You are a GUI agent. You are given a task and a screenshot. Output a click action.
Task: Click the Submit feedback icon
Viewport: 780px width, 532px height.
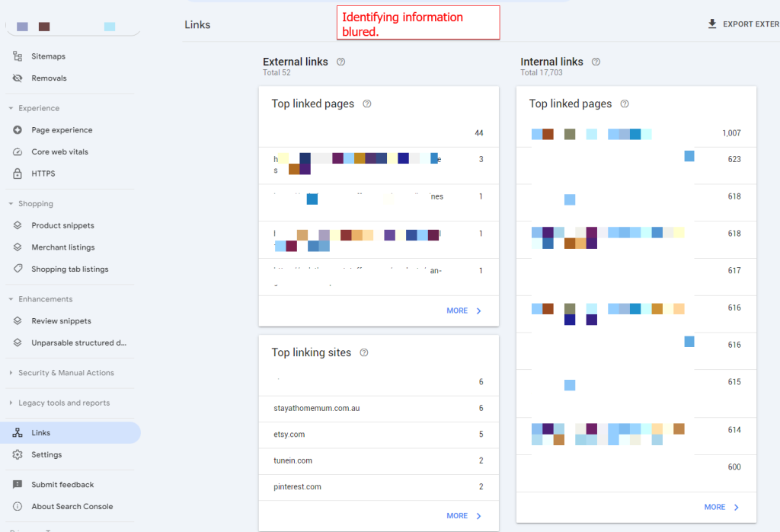pyautogui.click(x=18, y=485)
